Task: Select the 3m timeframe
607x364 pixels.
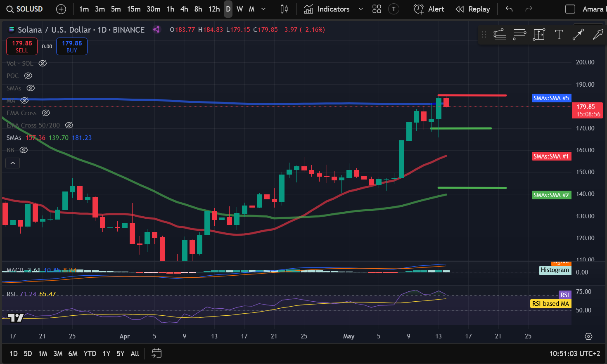Action: click(x=100, y=9)
